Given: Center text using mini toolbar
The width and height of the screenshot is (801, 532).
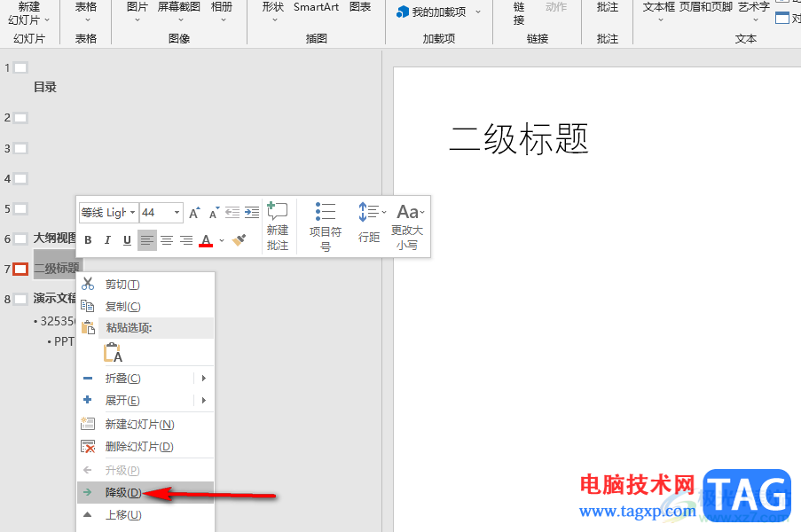Looking at the screenshot, I should click(167, 240).
